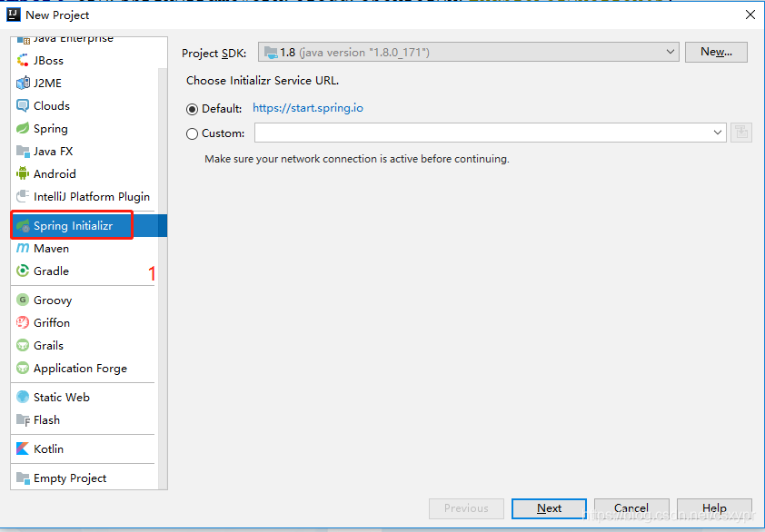Click the network connection notice text
The height and width of the screenshot is (532, 765).
[x=357, y=159]
